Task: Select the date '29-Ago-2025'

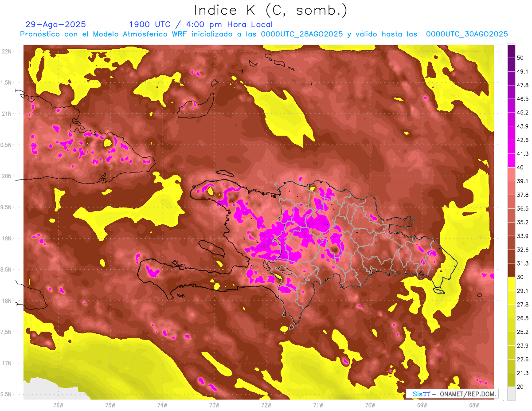Action: (x=56, y=24)
